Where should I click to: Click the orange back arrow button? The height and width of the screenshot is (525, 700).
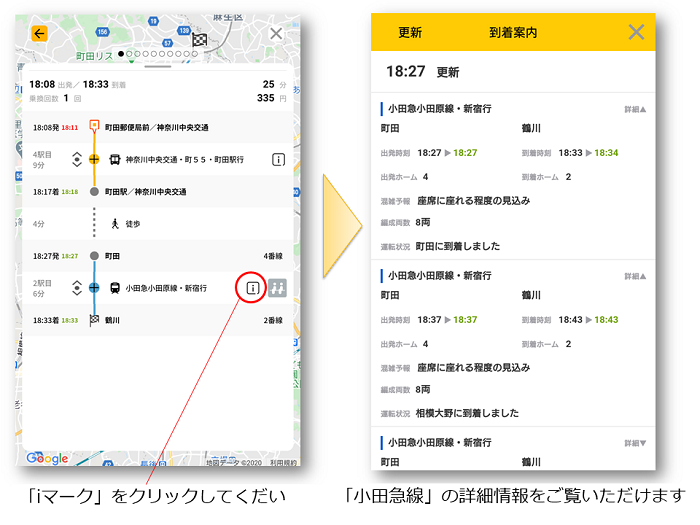39,33
